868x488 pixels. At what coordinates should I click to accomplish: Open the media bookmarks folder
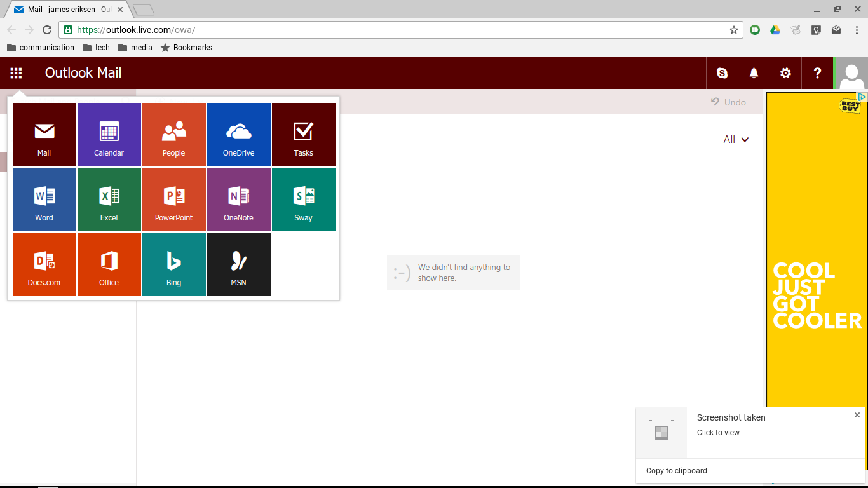click(x=135, y=48)
